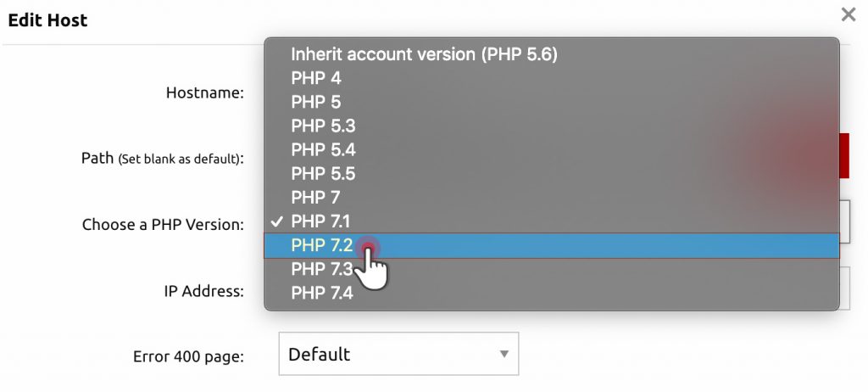Click the Error 400 page dropdown arrow
868x392 pixels.
click(x=504, y=354)
